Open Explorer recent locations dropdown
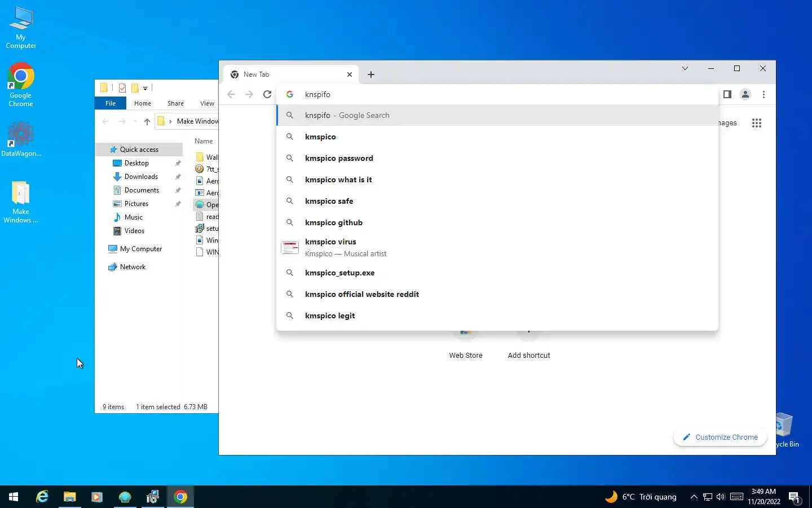The width and height of the screenshot is (812, 508). pos(135,121)
